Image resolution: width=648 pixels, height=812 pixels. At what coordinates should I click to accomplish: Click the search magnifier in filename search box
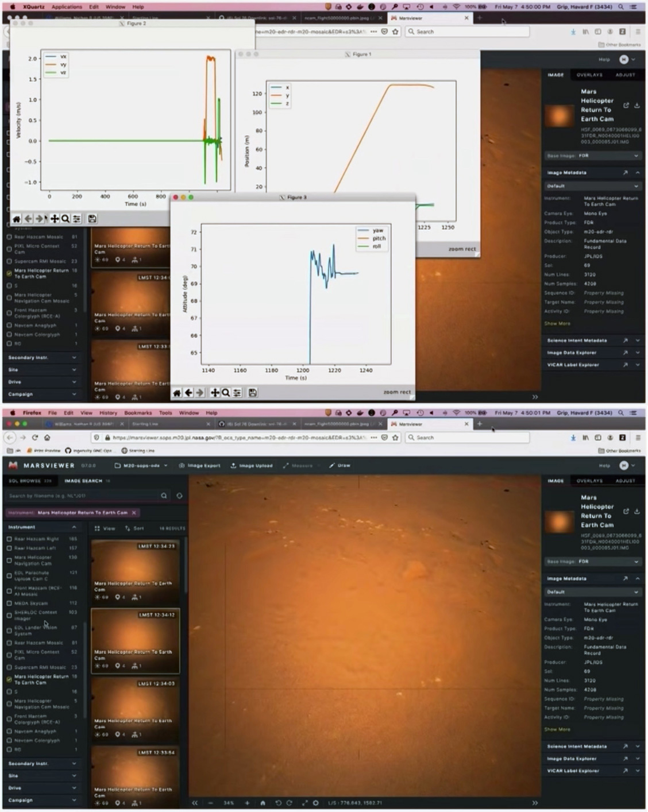tap(164, 496)
